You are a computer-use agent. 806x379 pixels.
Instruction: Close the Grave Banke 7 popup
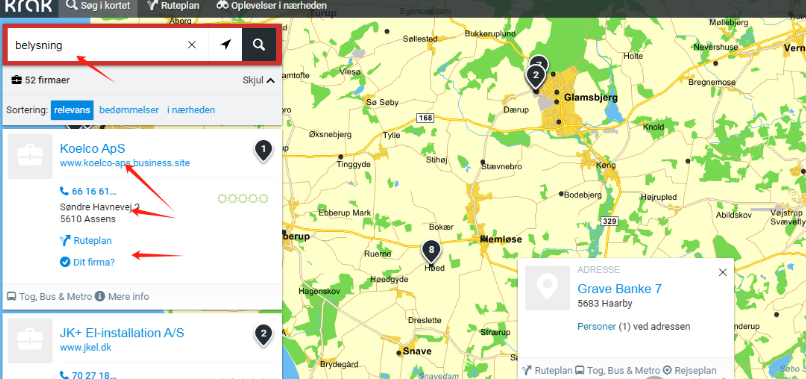722,273
